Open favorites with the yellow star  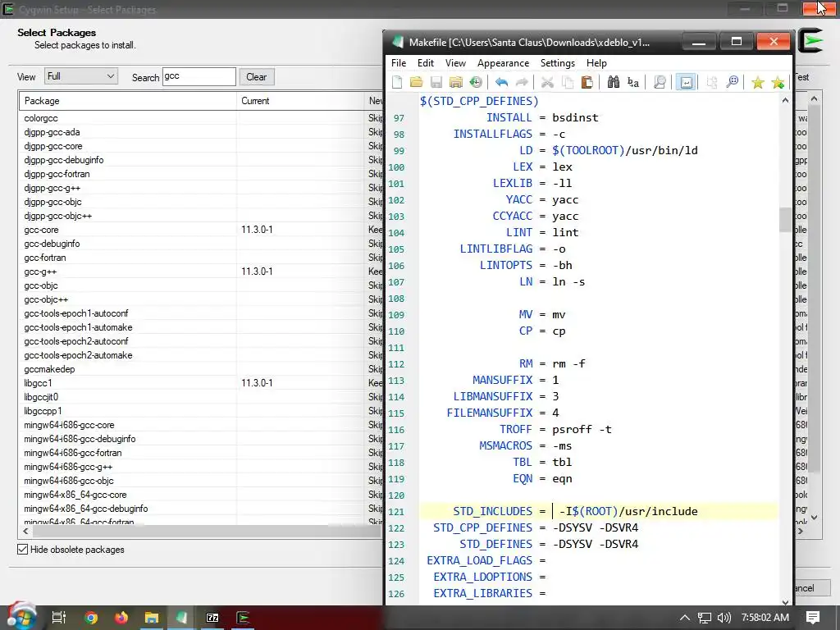pos(757,82)
